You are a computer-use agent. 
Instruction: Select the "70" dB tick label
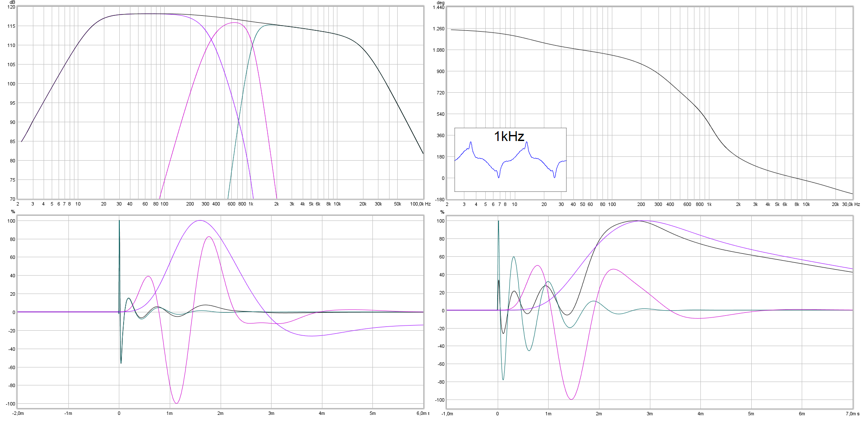coord(12,199)
